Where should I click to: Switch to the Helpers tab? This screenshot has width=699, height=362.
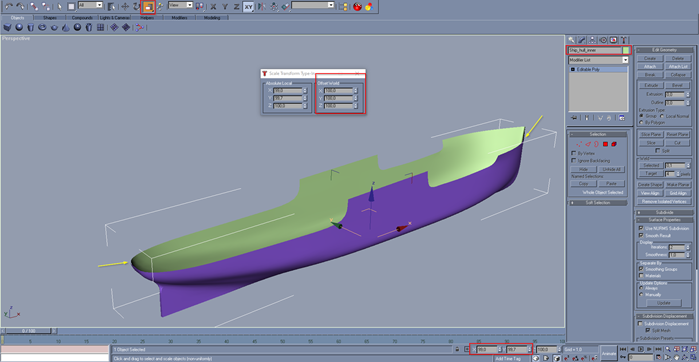coord(147,18)
